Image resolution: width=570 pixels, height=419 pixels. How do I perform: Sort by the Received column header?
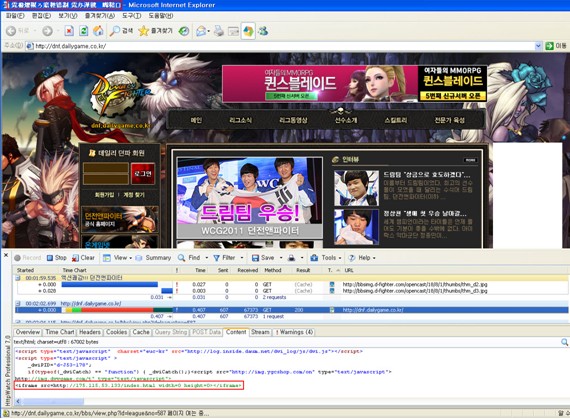(x=248, y=270)
